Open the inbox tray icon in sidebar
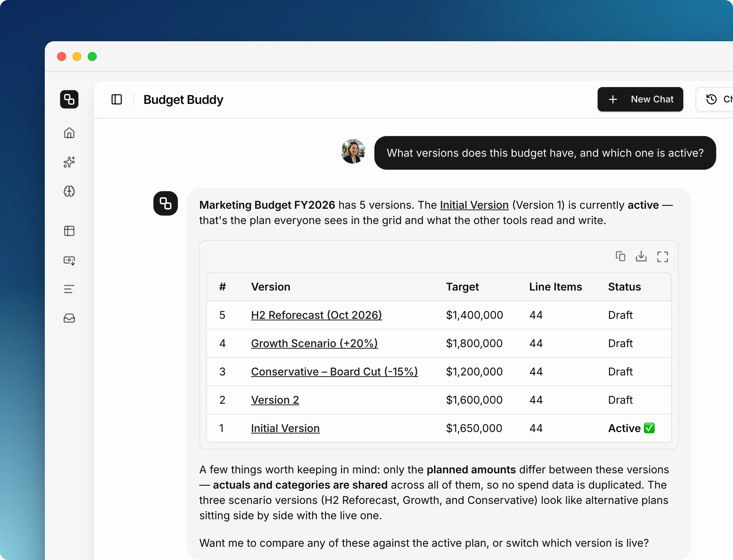Screen dimensions: 733x560 click(x=69, y=318)
